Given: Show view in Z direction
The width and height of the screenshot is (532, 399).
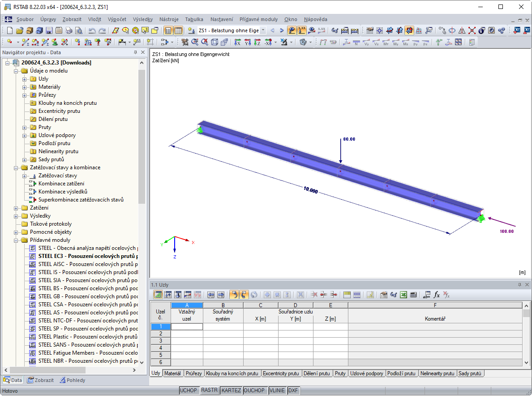Looking at the screenshot, I should [257, 42].
